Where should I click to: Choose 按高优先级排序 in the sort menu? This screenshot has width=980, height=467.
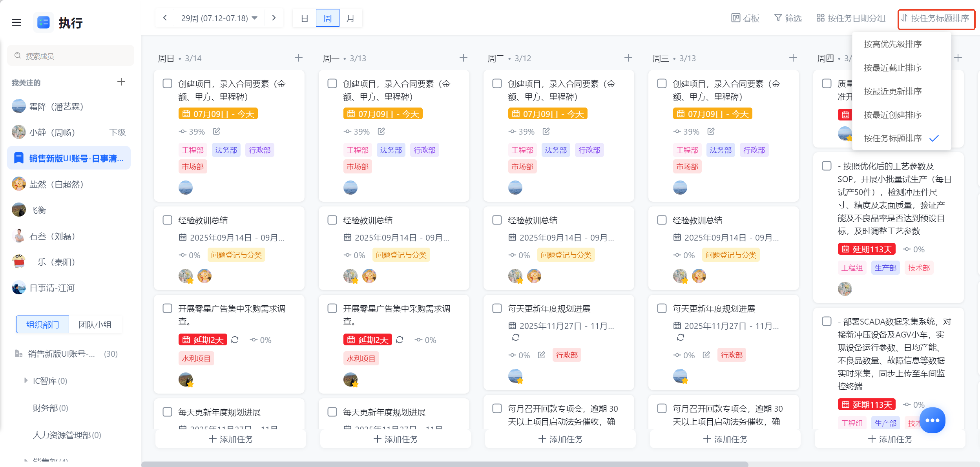pyautogui.click(x=901, y=44)
